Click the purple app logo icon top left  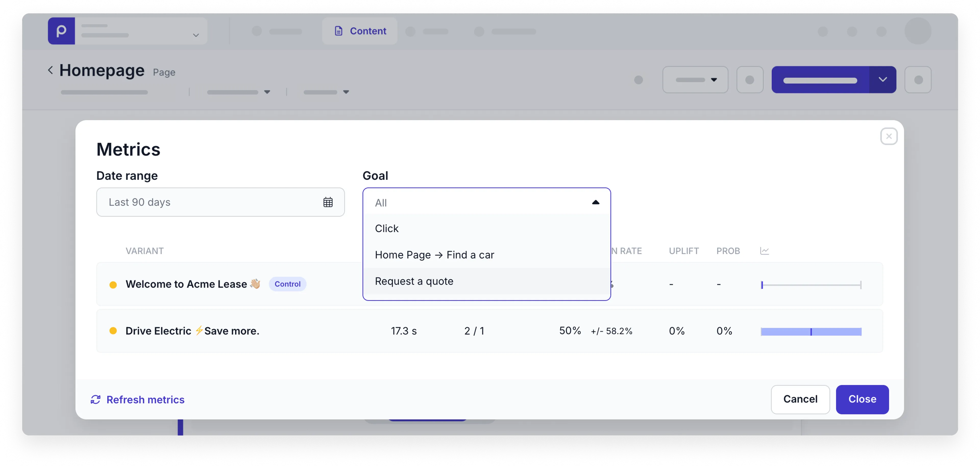pyautogui.click(x=61, y=31)
